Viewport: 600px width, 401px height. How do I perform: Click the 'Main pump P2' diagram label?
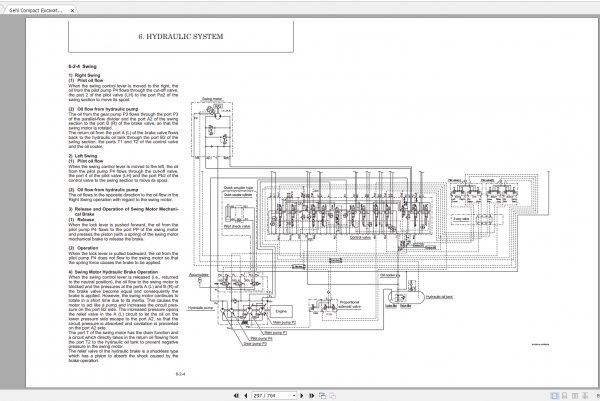pos(284,323)
